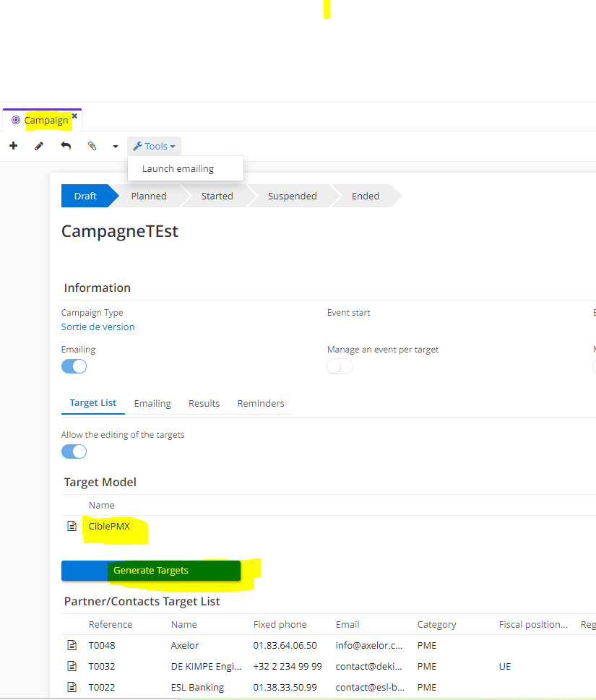The width and height of the screenshot is (596, 700).
Task: Click the Draft status step
Action: tap(86, 196)
